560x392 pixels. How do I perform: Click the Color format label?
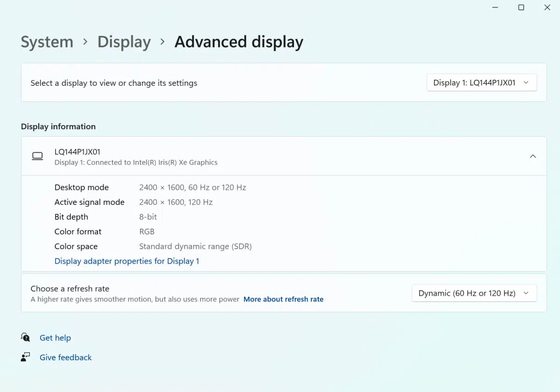pos(78,231)
